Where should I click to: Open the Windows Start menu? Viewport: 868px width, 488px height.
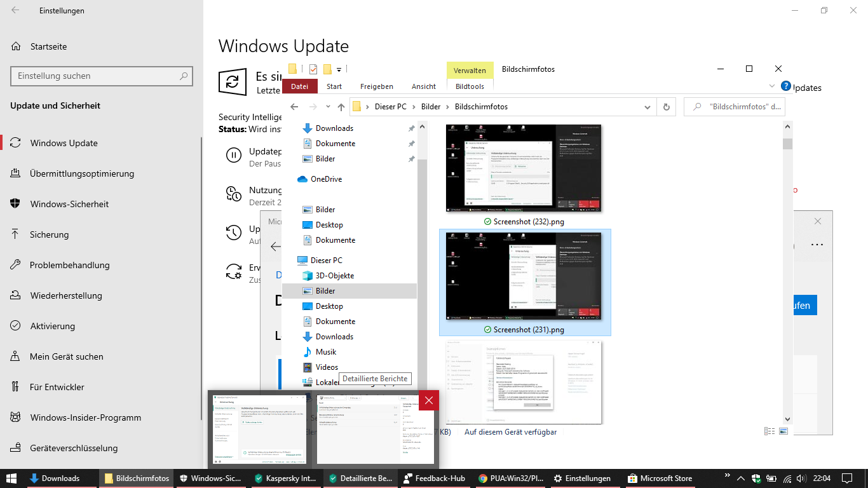click(x=11, y=478)
